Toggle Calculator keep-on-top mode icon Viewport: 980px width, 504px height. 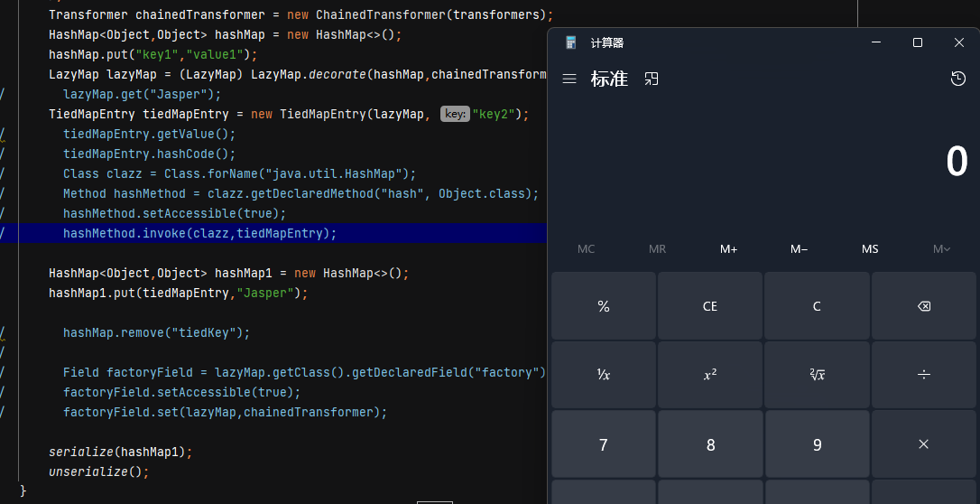click(x=652, y=79)
